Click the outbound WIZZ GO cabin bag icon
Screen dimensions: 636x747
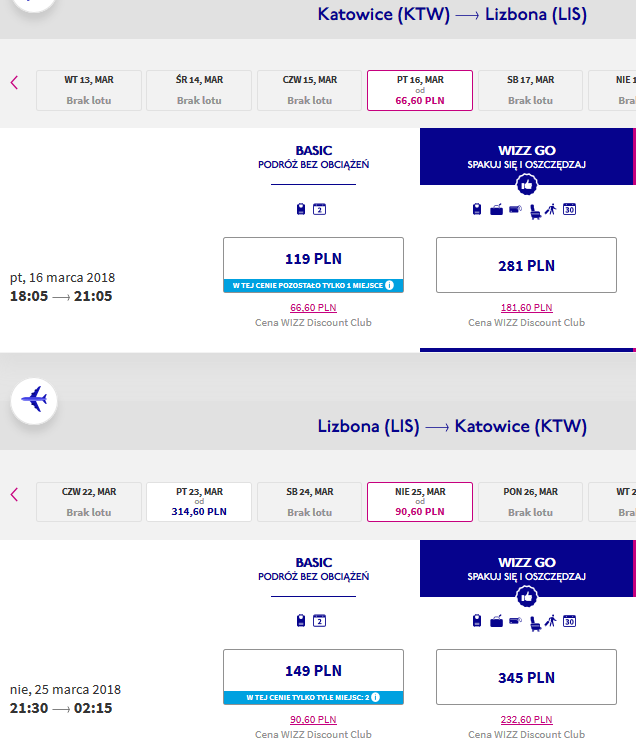477,209
